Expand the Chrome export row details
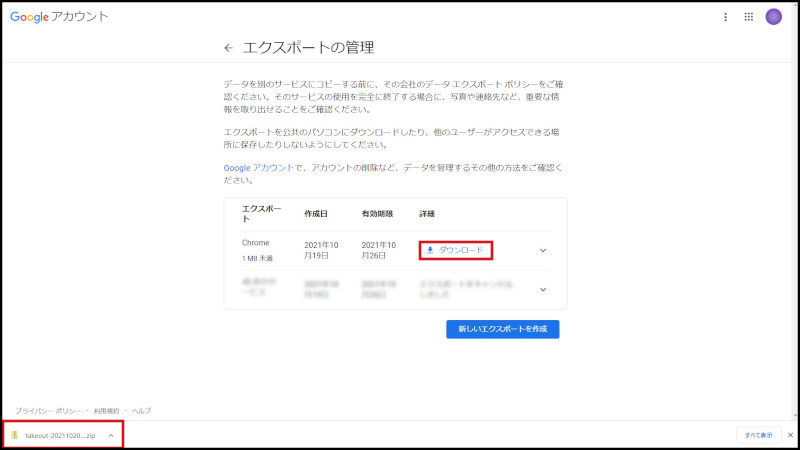This screenshot has height=450, width=800. pos(543,250)
